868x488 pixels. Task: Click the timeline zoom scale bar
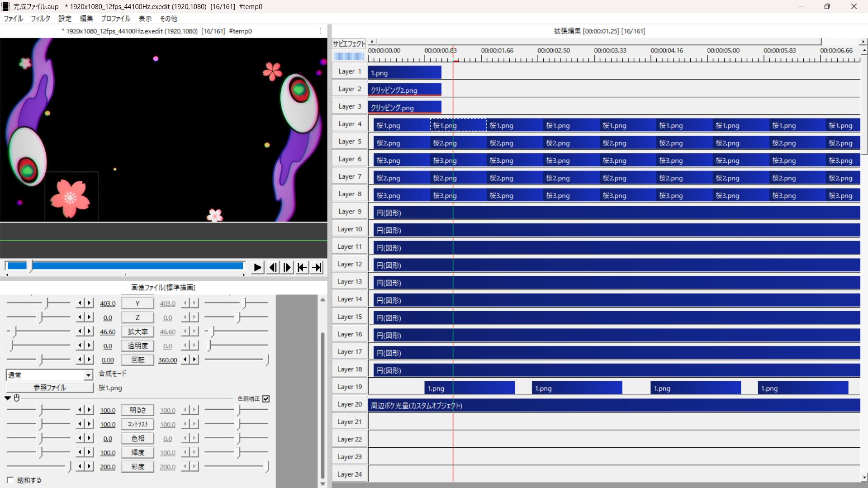(349, 57)
